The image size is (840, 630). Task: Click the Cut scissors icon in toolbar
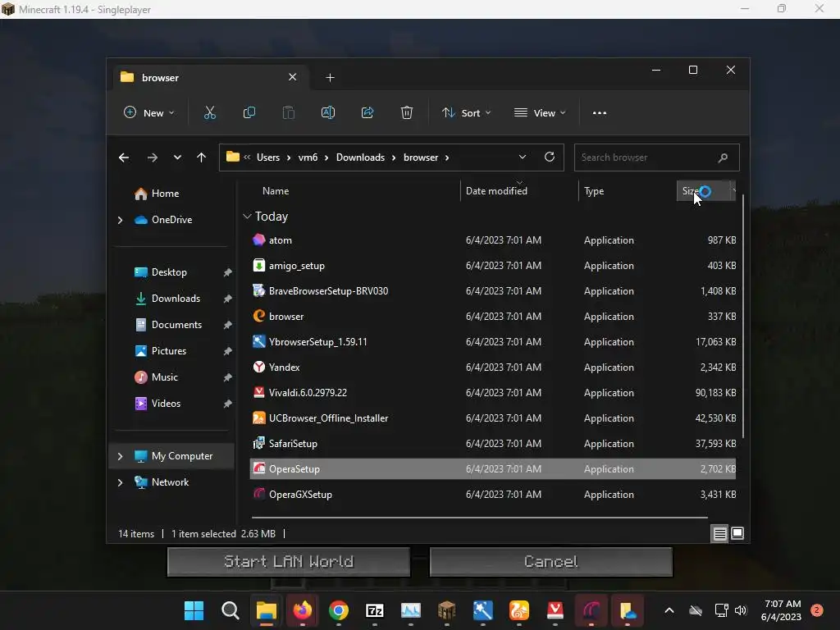tap(209, 113)
